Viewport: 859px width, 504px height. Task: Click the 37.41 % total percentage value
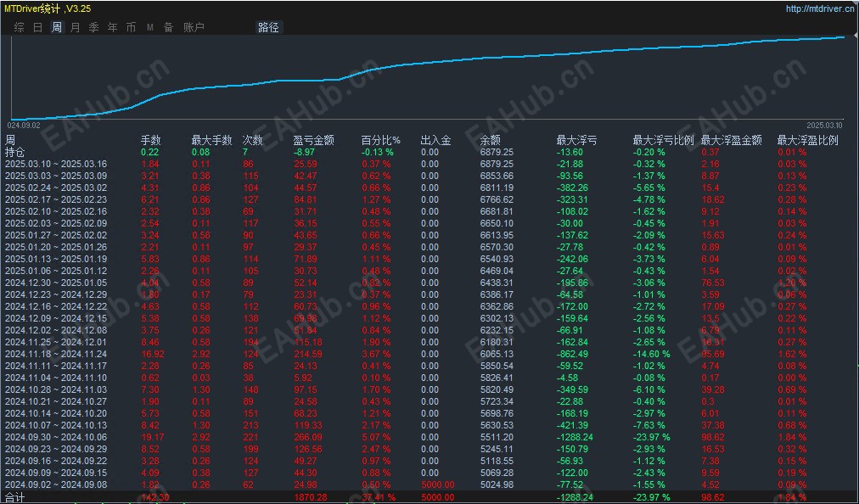[x=379, y=497]
